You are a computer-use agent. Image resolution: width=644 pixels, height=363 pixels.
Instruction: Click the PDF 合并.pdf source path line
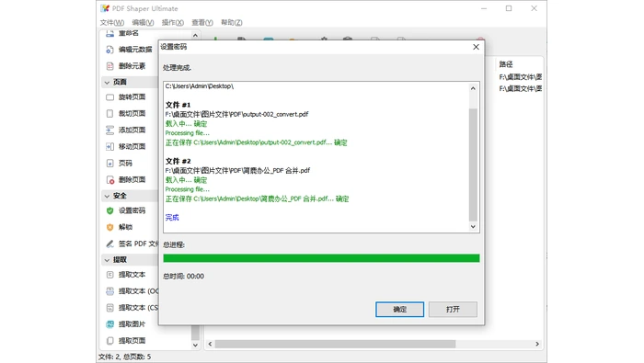[237, 171]
